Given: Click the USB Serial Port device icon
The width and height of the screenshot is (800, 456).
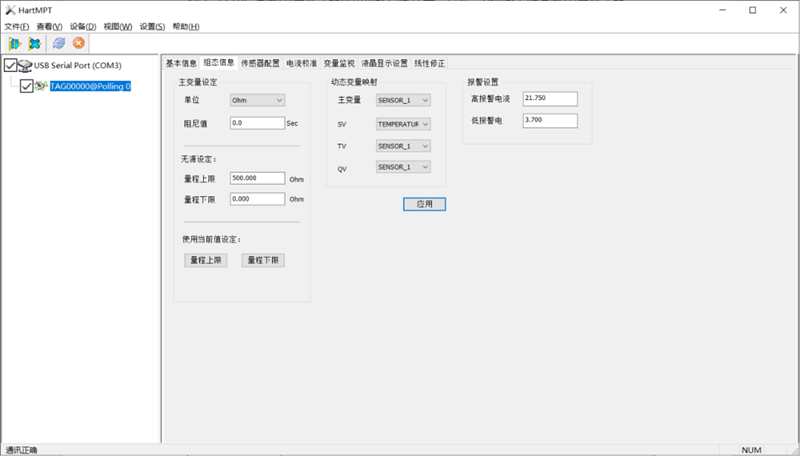Looking at the screenshot, I should (x=26, y=66).
